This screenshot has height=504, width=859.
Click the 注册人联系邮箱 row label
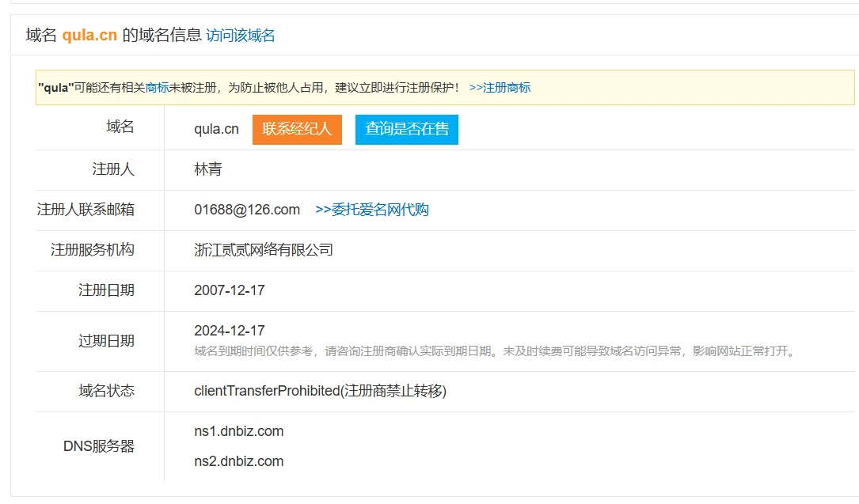click(86, 210)
